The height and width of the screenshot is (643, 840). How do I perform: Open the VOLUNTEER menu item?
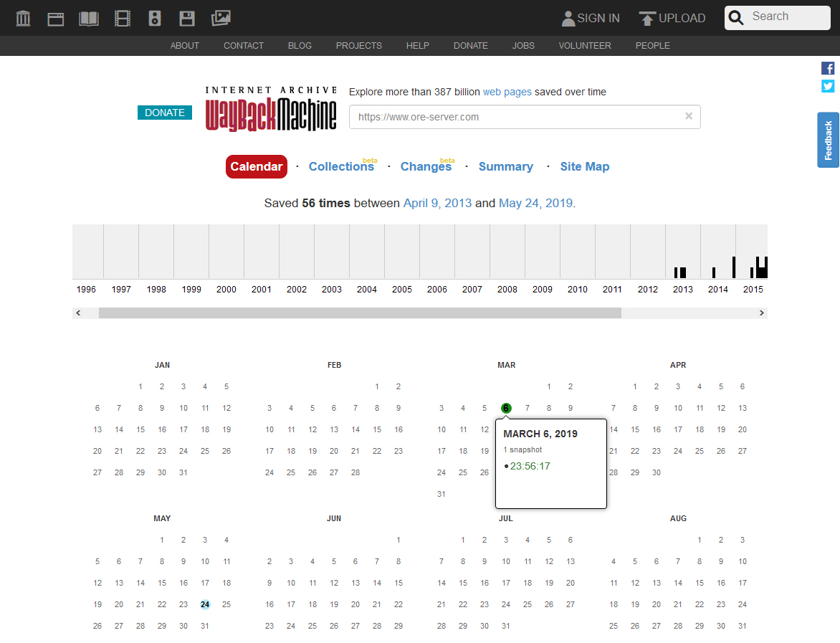pos(585,46)
